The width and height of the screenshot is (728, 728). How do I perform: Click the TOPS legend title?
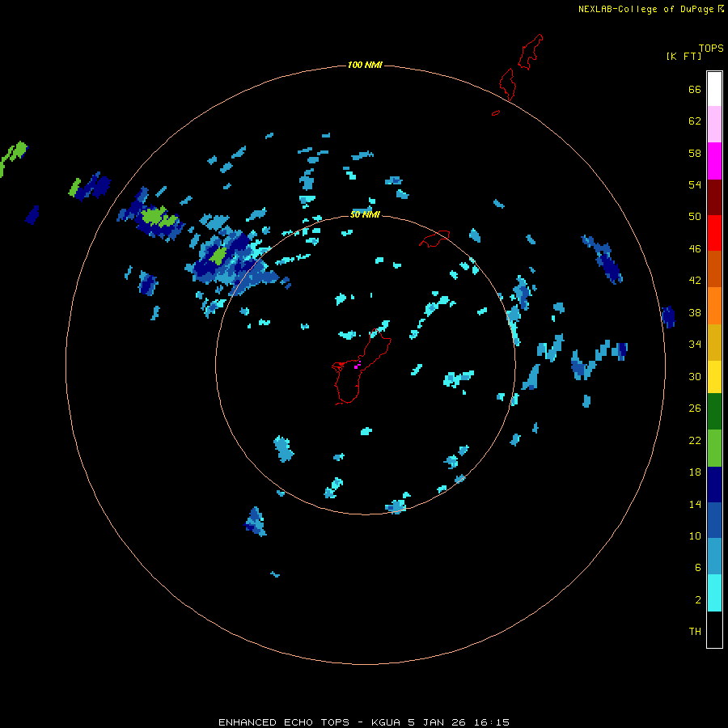pos(711,48)
